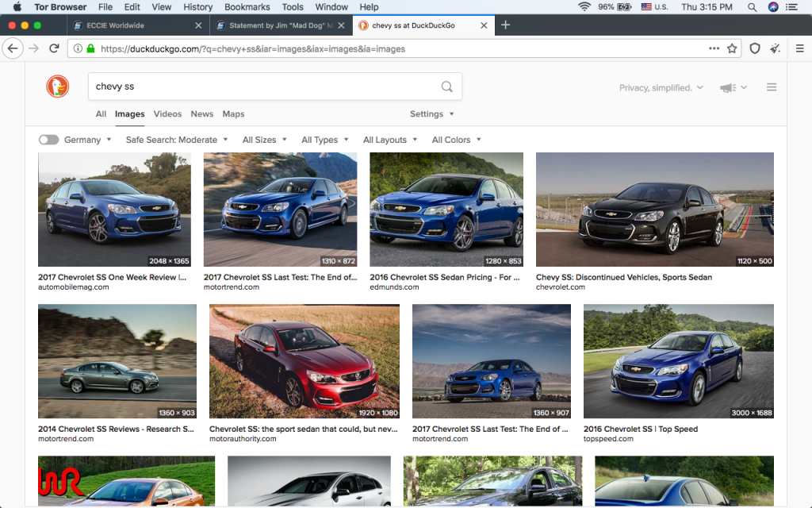Viewport: 812px width, 508px height.
Task: Click the New Identity broom icon
Action: pos(776,48)
